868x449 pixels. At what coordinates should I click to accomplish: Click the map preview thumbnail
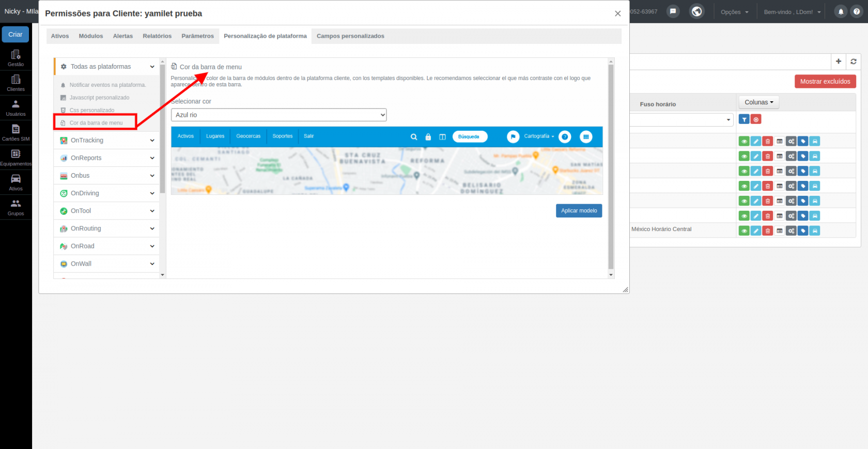(x=387, y=161)
